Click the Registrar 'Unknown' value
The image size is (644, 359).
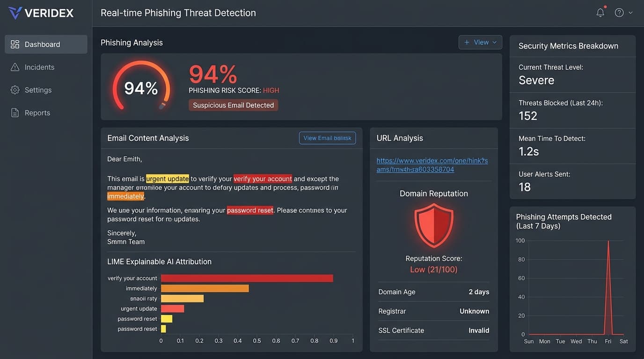coord(475,311)
